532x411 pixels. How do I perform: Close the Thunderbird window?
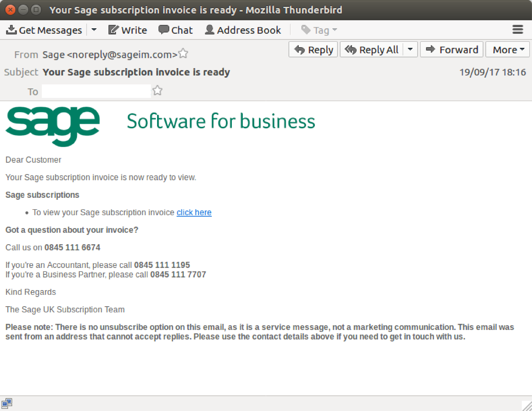(x=10, y=10)
